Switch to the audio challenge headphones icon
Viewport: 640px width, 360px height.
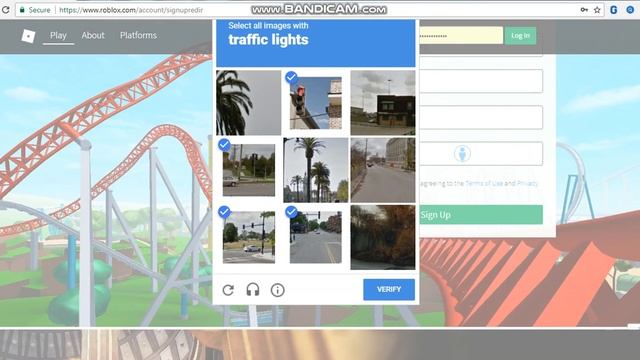tap(253, 290)
